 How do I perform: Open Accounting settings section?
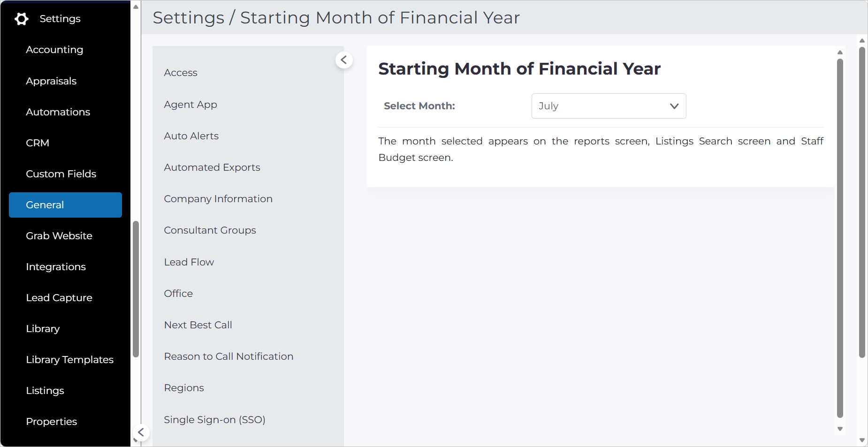54,50
